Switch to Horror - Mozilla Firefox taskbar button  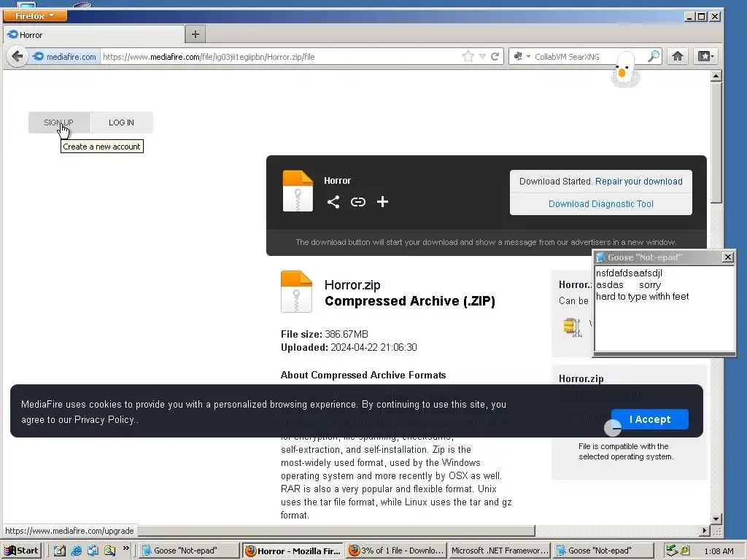[x=293, y=551]
